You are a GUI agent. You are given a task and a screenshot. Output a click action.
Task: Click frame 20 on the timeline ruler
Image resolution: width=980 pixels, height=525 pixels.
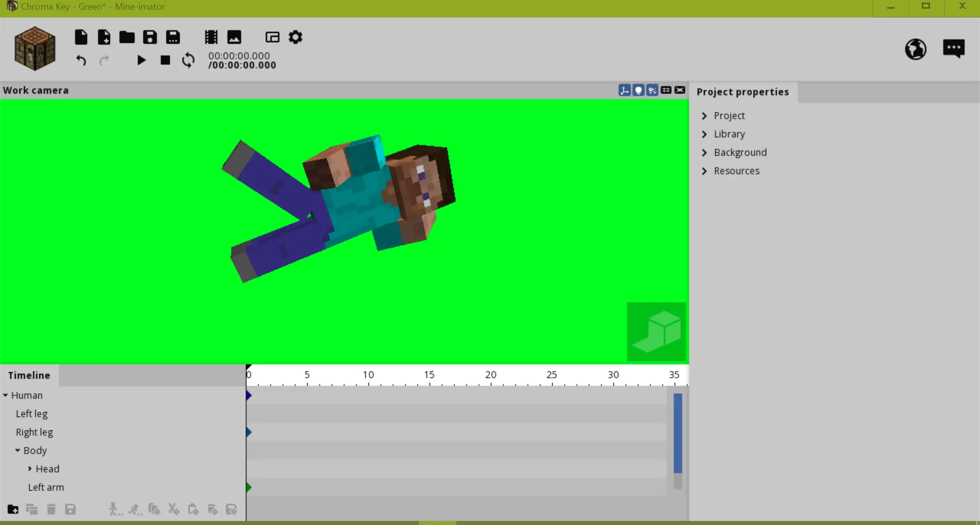pyautogui.click(x=491, y=375)
